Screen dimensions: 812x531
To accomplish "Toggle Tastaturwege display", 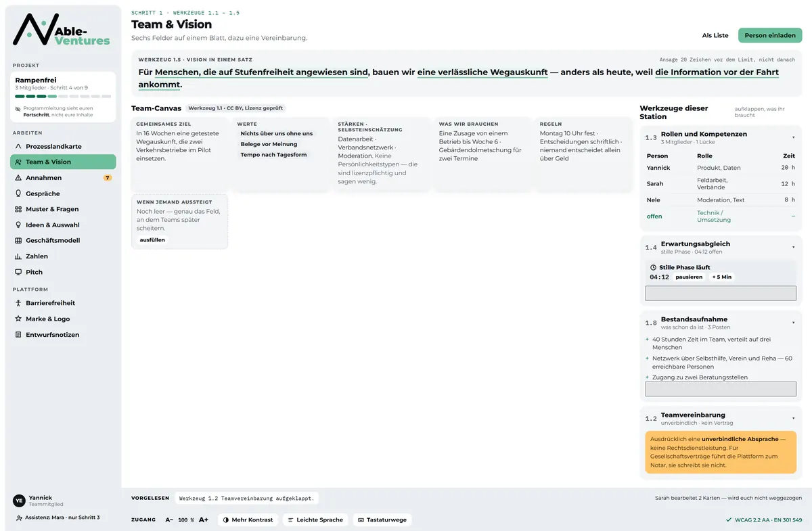I will coord(382,520).
